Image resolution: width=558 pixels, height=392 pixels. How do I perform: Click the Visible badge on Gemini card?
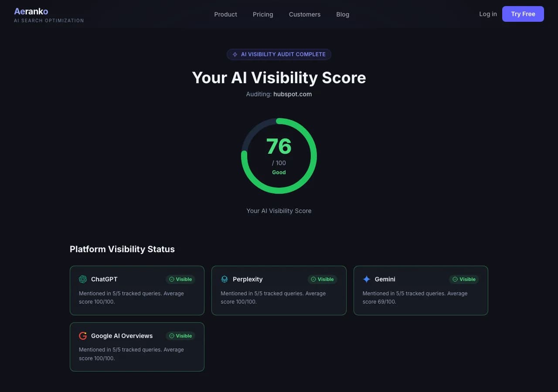point(464,279)
